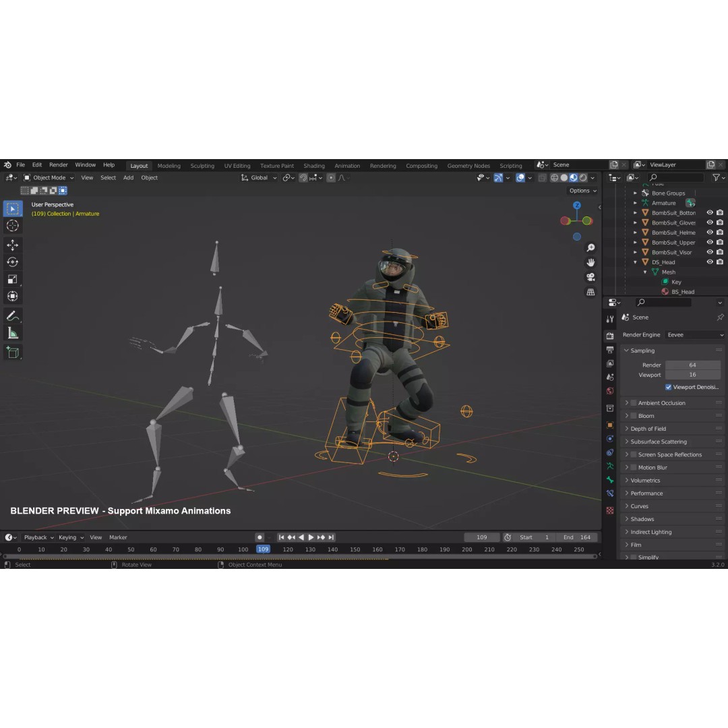Enable the Bloom checkbox
Image resolution: width=728 pixels, height=728 pixels.
point(633,416)
